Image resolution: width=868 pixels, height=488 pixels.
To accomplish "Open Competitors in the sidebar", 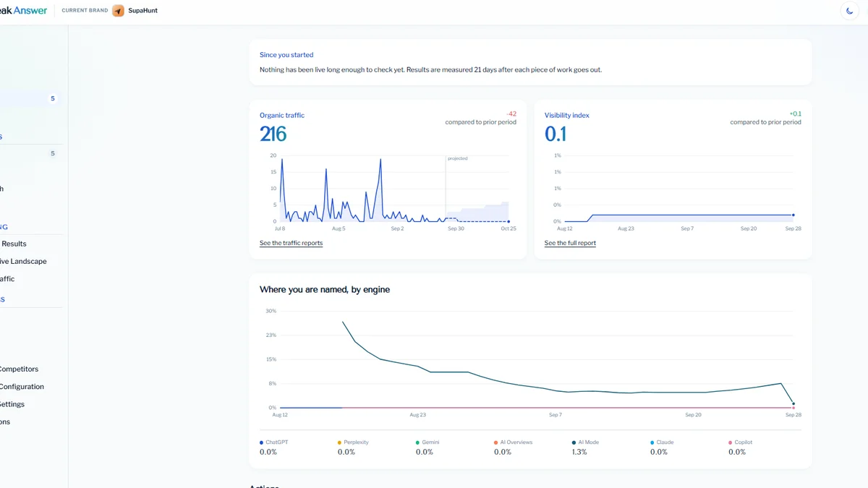I will [18, 369].
